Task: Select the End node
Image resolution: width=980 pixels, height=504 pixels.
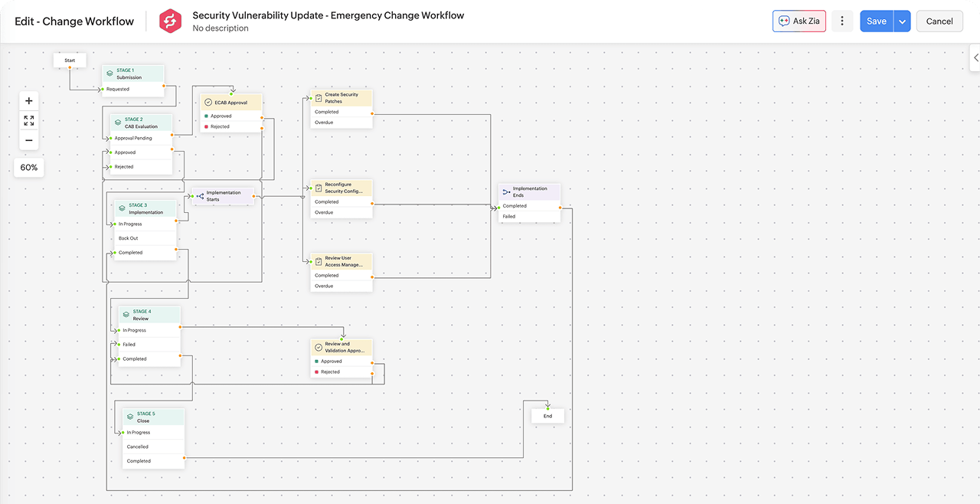Action: pyautogui.click(x=547, y=416)
